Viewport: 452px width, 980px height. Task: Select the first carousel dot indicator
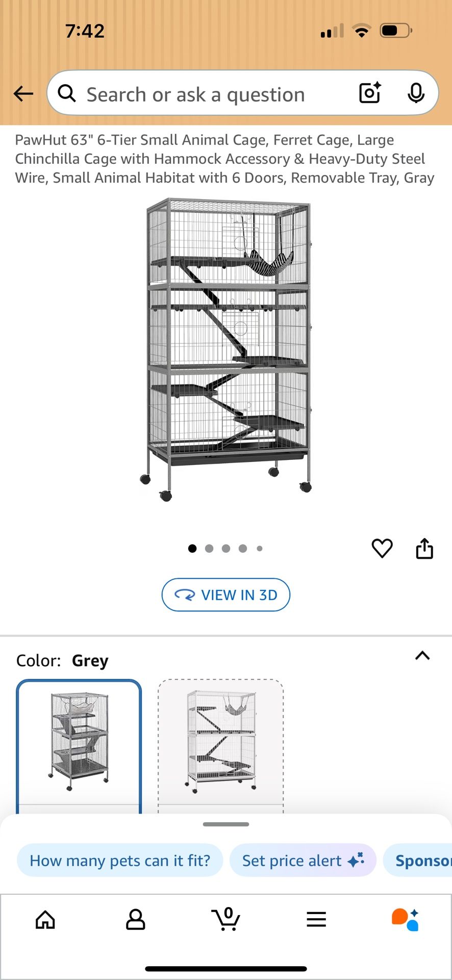pos(192,548)
